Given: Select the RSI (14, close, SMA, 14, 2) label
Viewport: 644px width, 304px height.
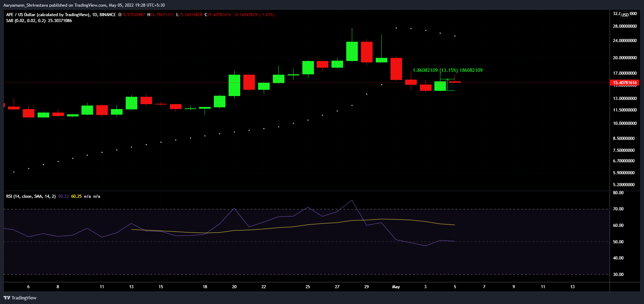Looking at the screenshot, I should click(31, 196).
